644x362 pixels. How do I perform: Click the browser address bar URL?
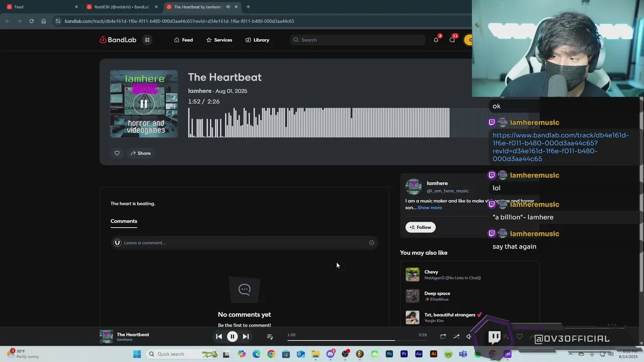[180, 21]
